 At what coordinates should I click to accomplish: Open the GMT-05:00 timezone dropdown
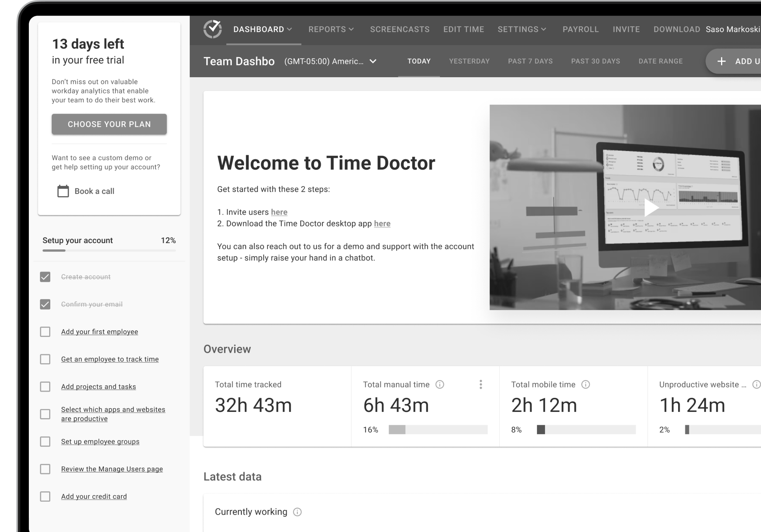[330, 61]
